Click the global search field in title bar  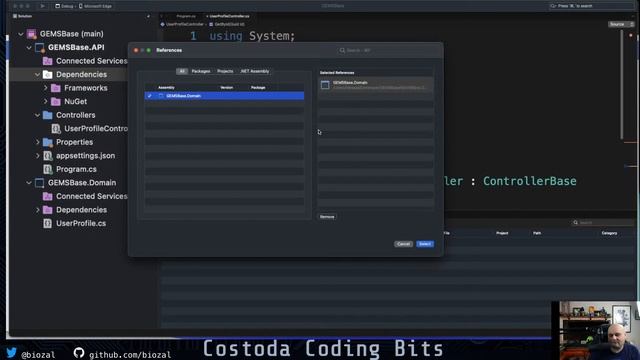(x=591, y=6)
